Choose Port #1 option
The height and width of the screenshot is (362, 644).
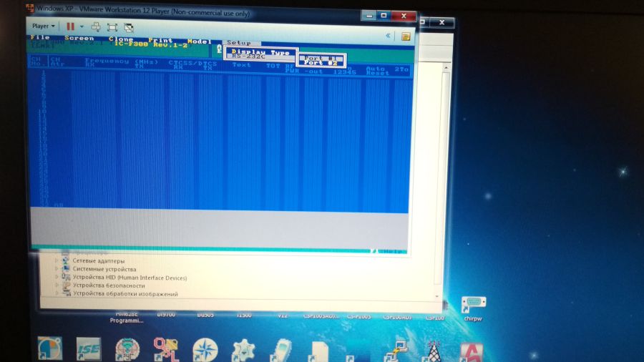pyautogui.click(x=321, y=58)
